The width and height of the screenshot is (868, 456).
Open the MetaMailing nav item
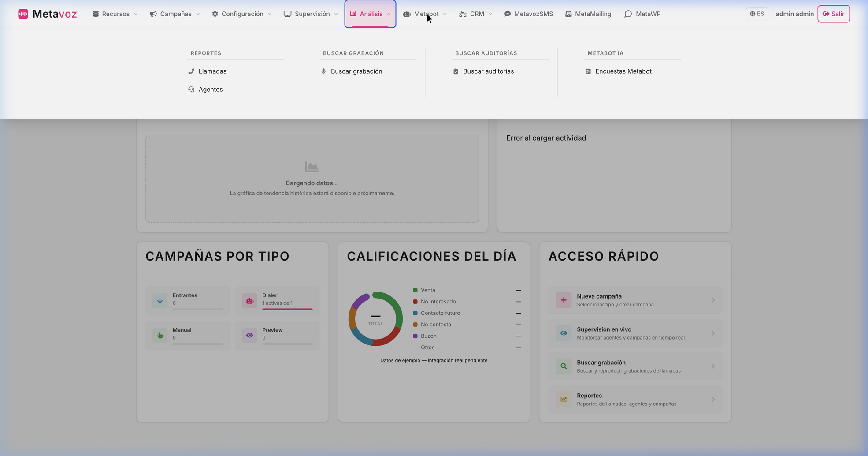click(x=588, y=14)
